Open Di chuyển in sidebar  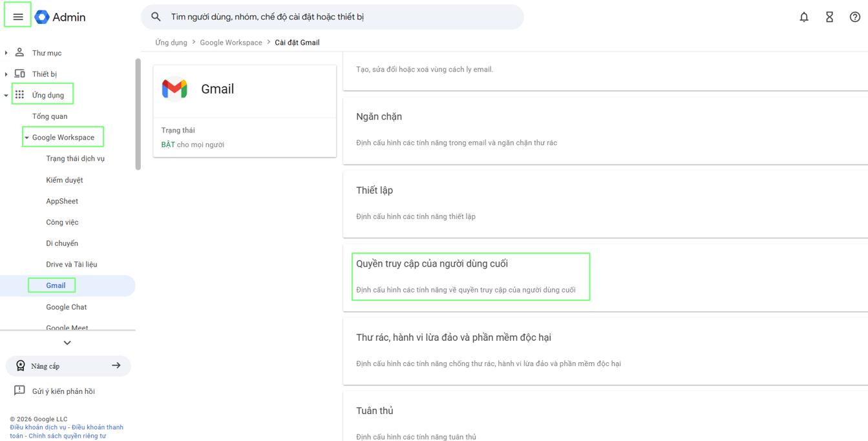(62, 243)
